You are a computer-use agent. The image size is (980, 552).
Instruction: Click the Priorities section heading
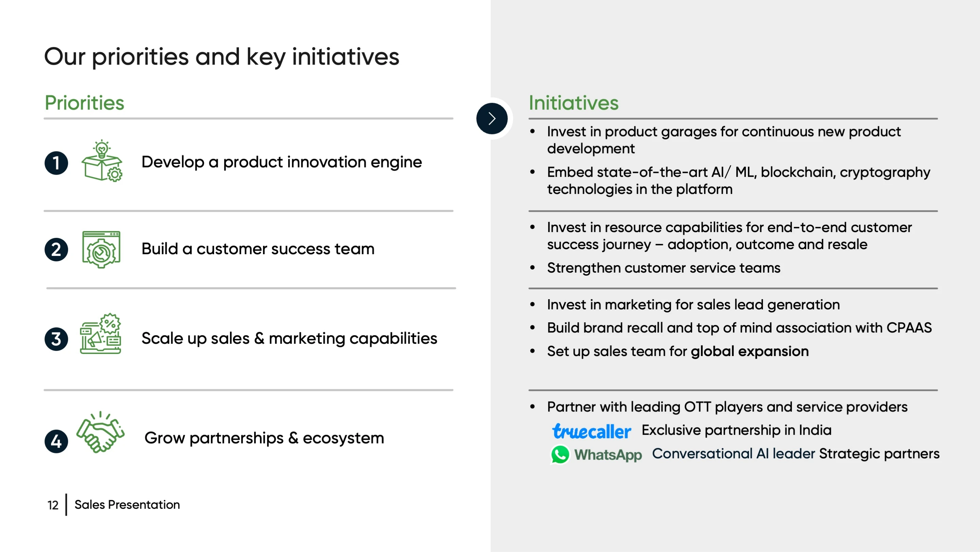tap(84, 103)
